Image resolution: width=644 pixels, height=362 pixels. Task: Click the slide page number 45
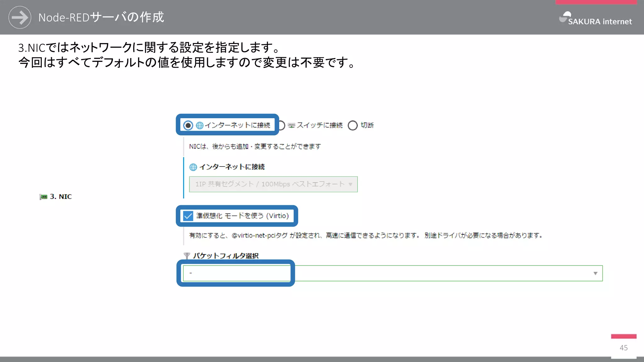click(624, 348)
